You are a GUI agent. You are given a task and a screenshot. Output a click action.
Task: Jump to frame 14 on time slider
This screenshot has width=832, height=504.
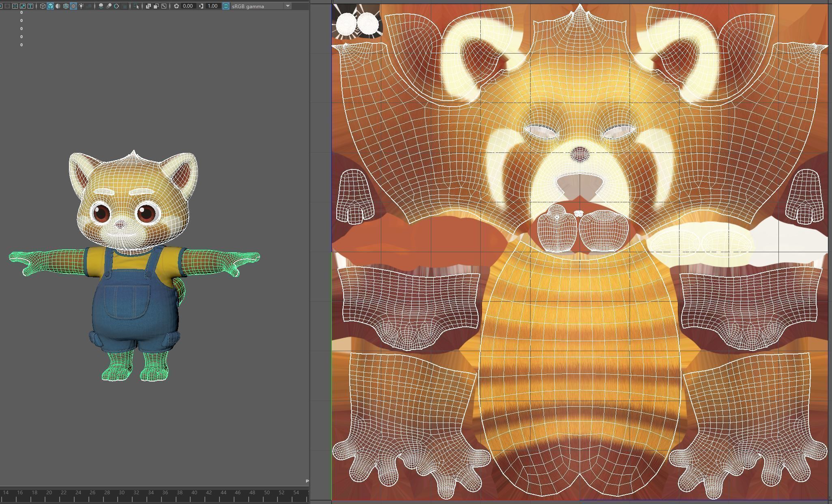(6, 493)
